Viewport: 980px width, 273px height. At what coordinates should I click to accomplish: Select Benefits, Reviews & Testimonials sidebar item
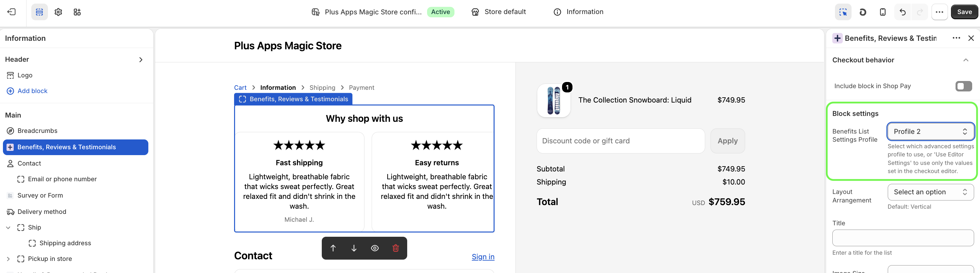pyautogui.click(x=75, y=147)
